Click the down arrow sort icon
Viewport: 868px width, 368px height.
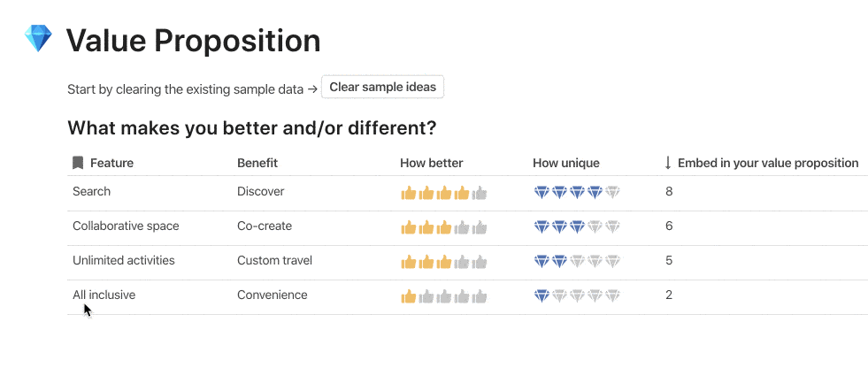[x=668, y=163]
